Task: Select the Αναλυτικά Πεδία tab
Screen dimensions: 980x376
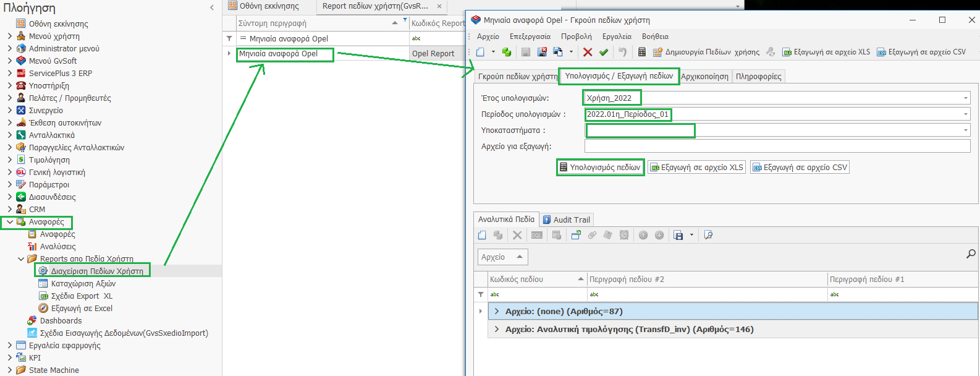Action: (x=506, y=219)
